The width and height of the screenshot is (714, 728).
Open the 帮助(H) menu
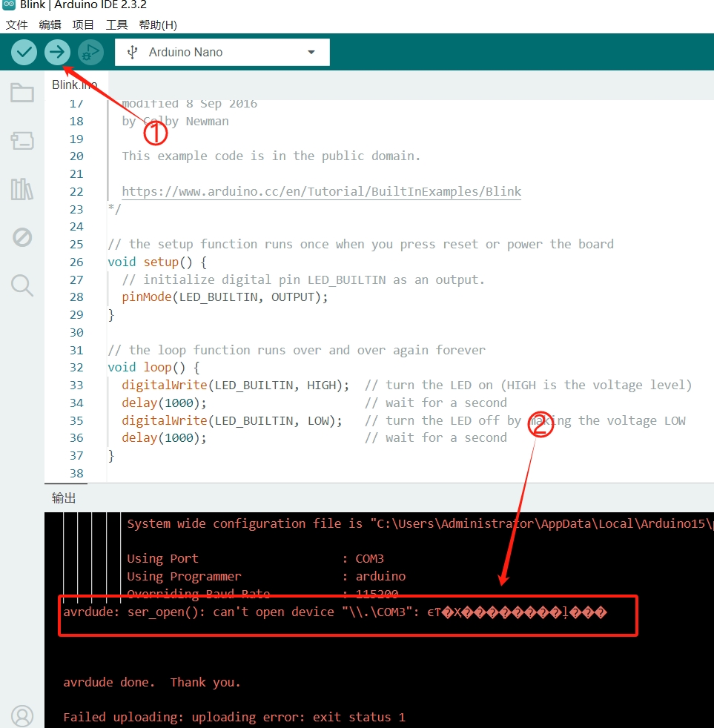click(x=157, y=24)
